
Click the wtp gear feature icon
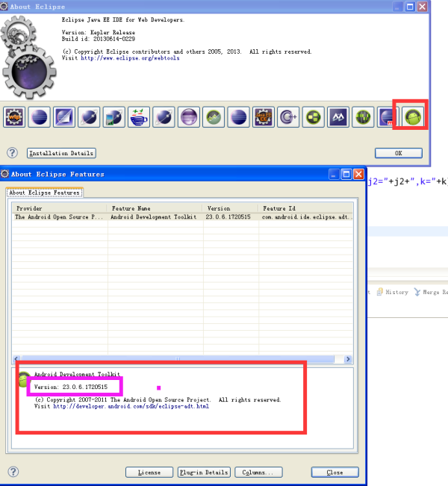click(14, 117)
